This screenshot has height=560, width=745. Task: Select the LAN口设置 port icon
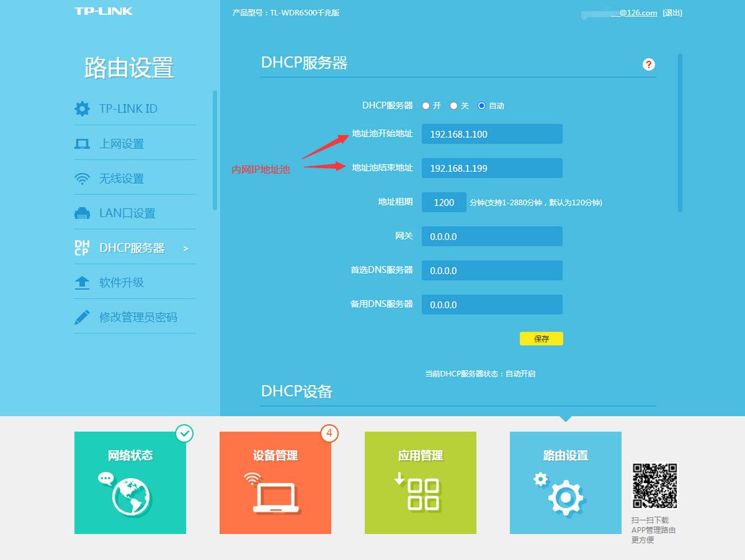pos(83,212)
